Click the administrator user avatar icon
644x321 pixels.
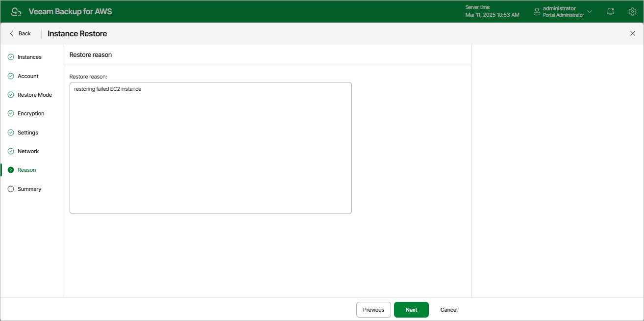(x=537, y=11)
